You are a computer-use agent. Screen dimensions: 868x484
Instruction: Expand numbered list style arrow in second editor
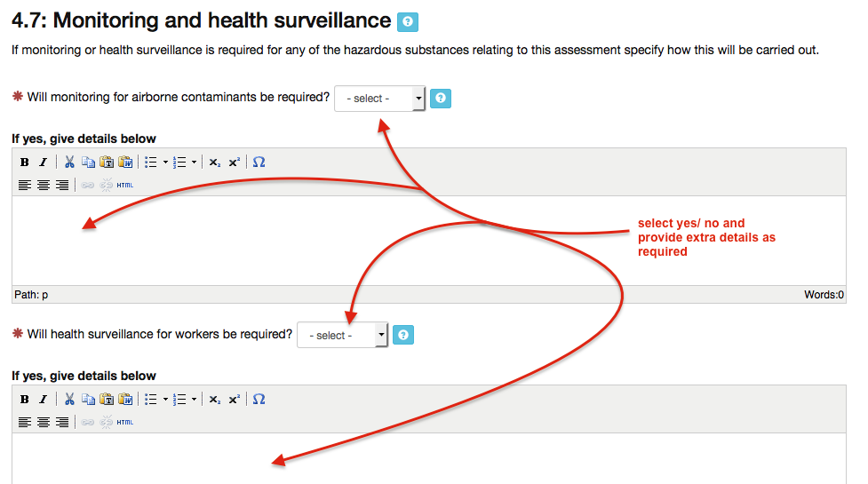(194, 400)
